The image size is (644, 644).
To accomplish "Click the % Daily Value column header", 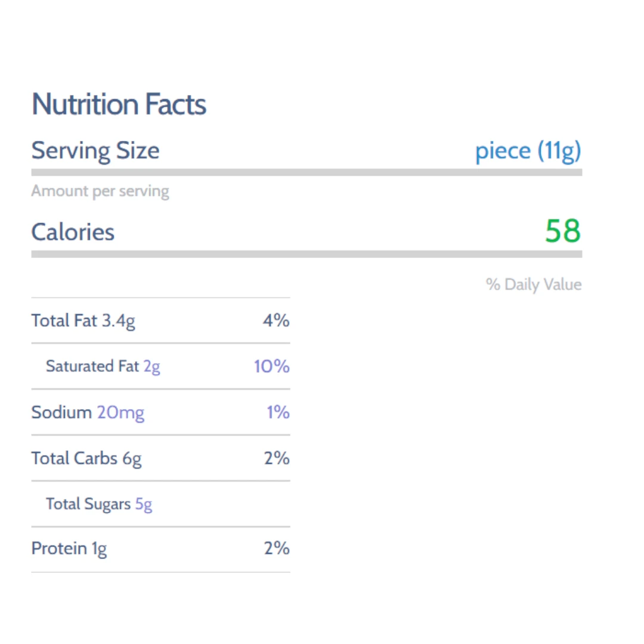I will tap(534, 284).
